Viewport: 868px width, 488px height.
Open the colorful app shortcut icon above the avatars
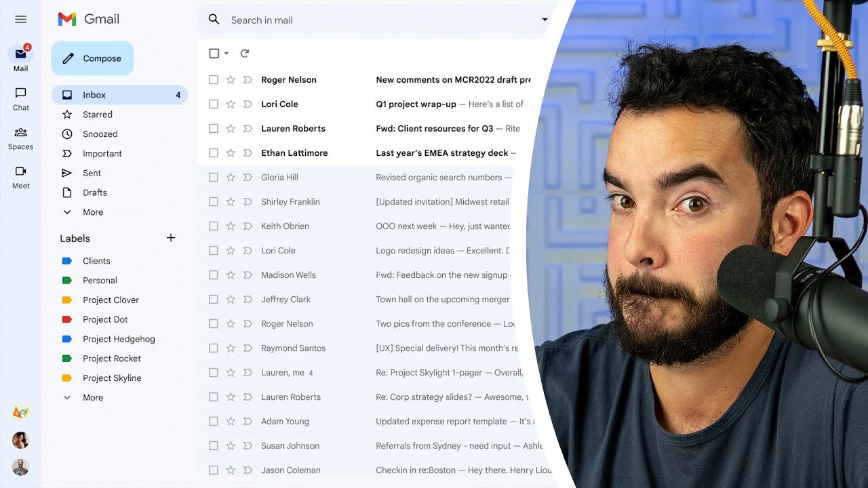click(x=20, y=412)
